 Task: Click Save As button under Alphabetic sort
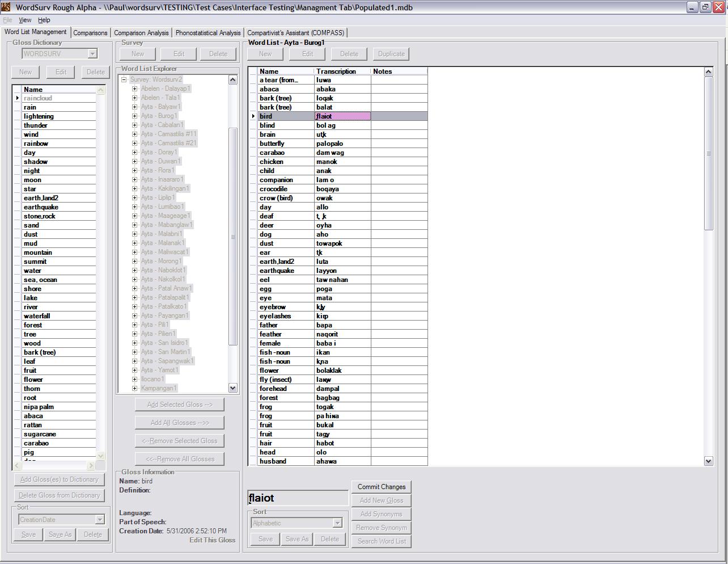tap(297, 539)
